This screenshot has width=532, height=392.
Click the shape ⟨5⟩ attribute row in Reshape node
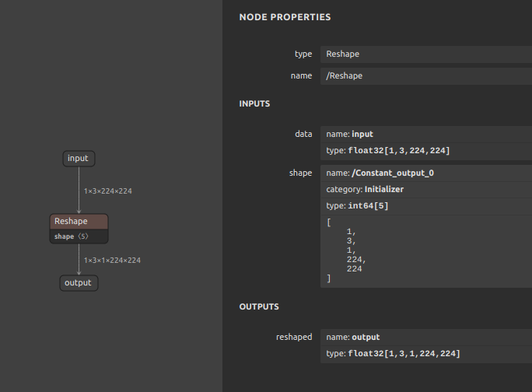click(79, 236)
